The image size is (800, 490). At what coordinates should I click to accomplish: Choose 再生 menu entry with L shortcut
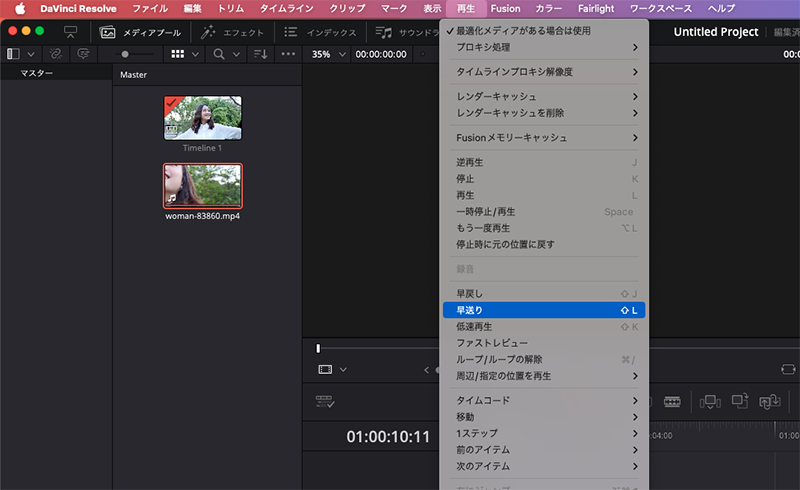tap(544, 195)
